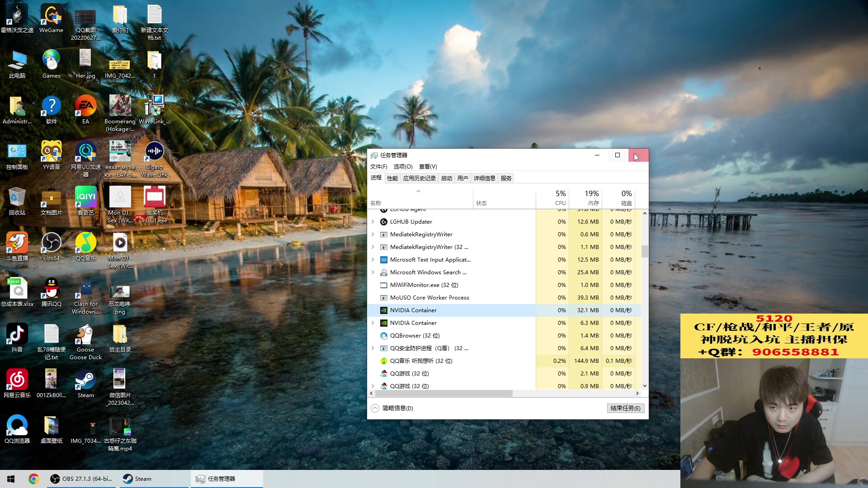The width and height of the screenshot is (868, 488).
Task: Click the horizontal scrollbar right arrow
Action: [x=637, y=394]
